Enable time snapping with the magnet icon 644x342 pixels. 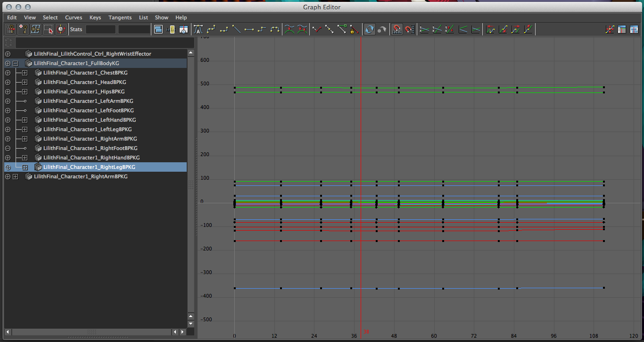[x=396, y=29]
